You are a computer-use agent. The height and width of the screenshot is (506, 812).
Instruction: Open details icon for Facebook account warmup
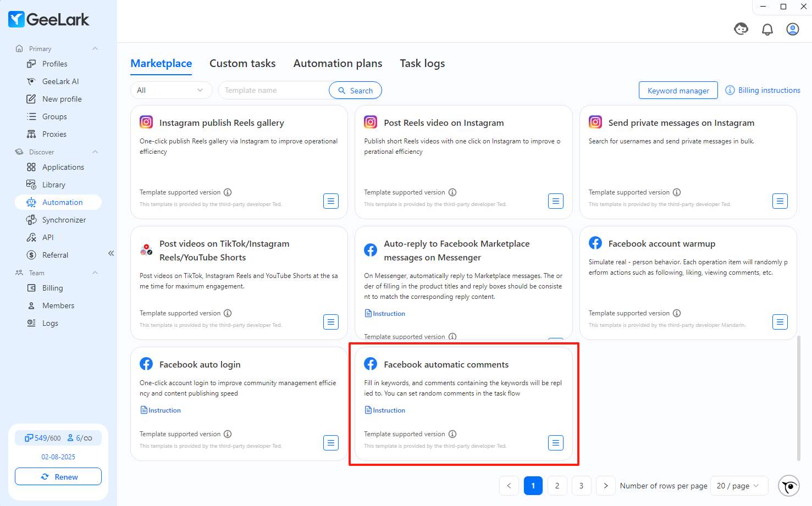[780, 322]
